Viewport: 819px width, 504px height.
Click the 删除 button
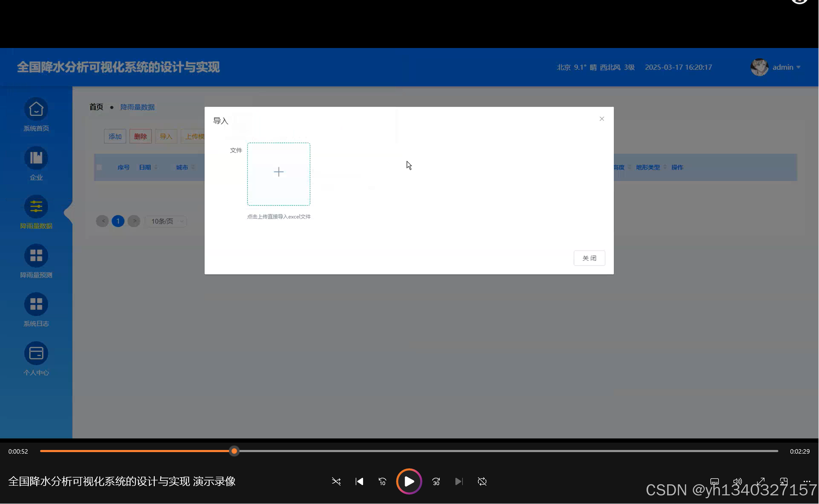pos(140,136)
